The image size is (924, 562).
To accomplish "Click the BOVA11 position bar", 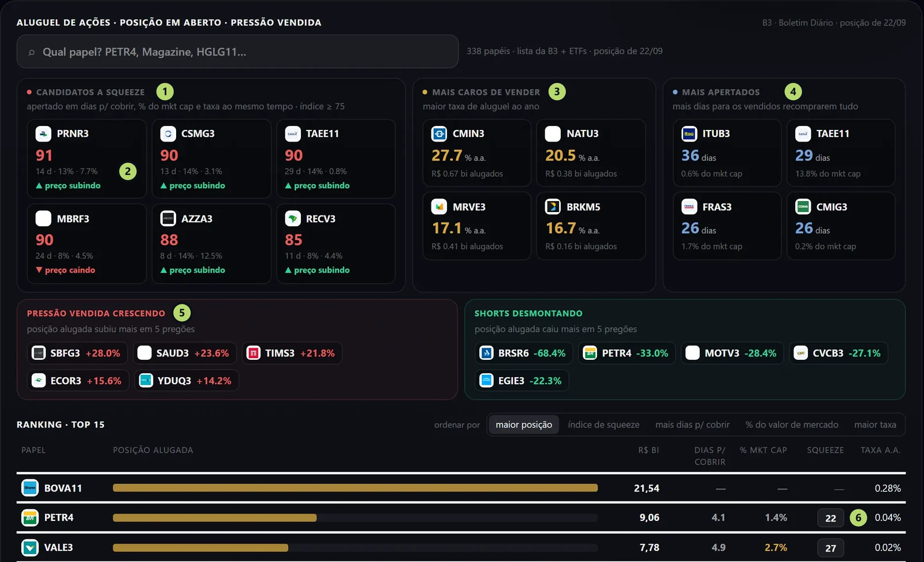I will pos(355,488).
